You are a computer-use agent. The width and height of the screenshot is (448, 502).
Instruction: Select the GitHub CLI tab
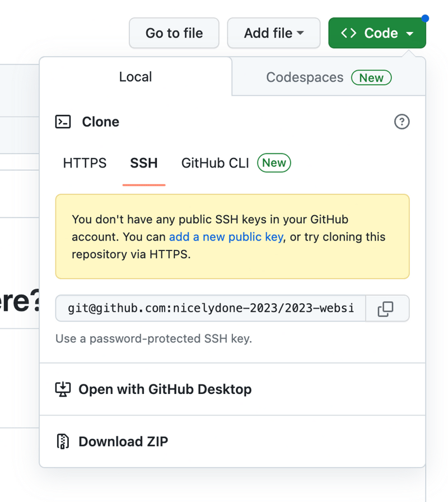[214, 163]
